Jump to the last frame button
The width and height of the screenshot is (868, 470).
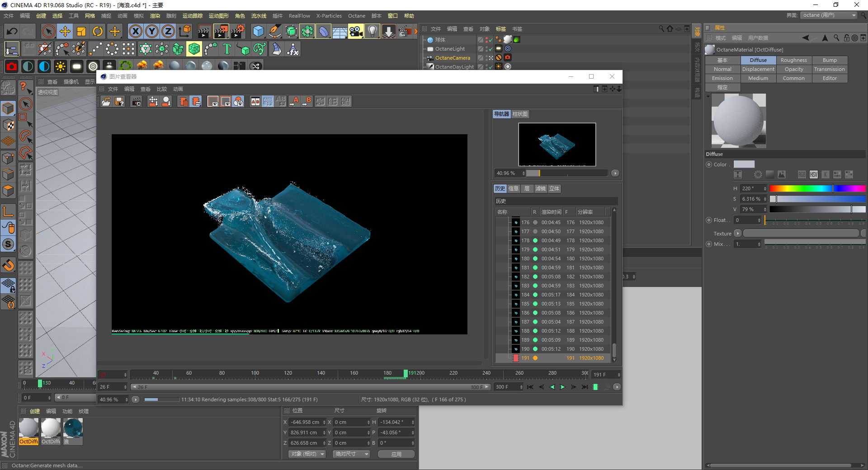tap(585, 387)
